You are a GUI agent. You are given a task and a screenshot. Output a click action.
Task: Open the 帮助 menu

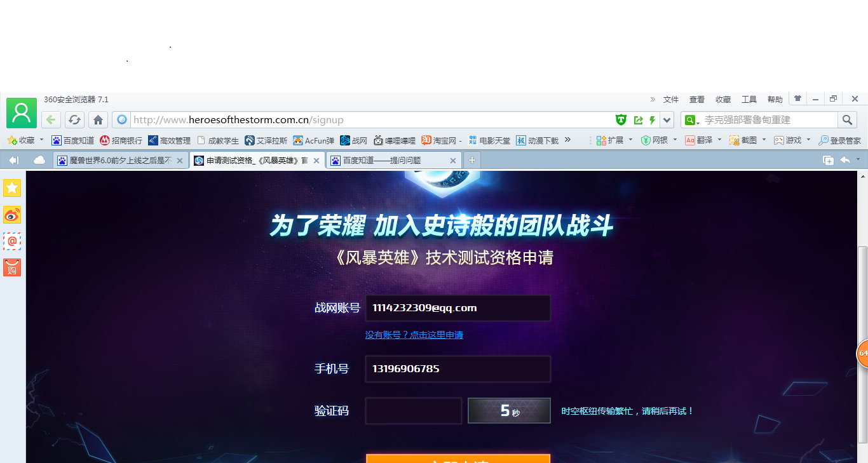(775, 100)
